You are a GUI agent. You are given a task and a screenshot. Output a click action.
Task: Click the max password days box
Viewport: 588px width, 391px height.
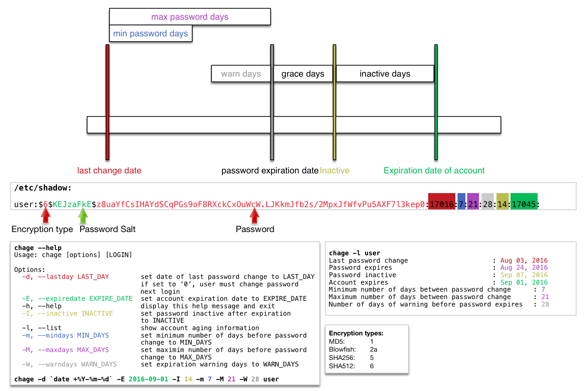[190, 17]
